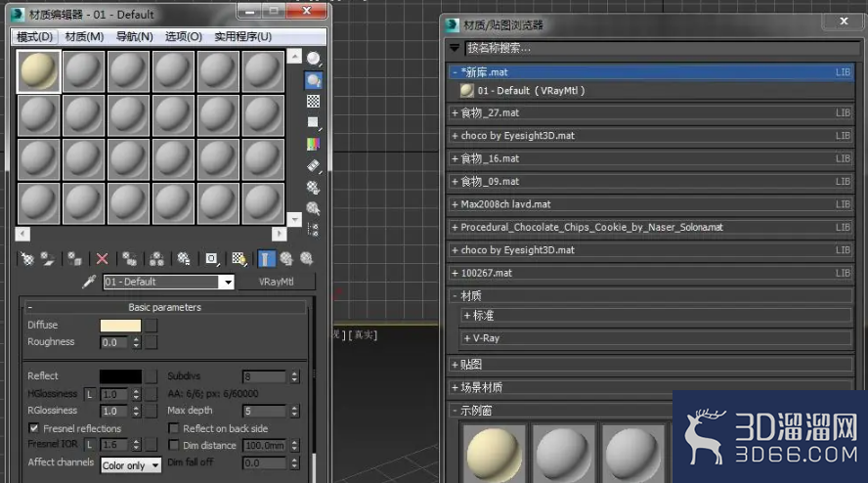Viewport: 868px width, 483px height.
Task: Click yellow sphere in 示例窗 section
Action: click(x=494, y=454)
